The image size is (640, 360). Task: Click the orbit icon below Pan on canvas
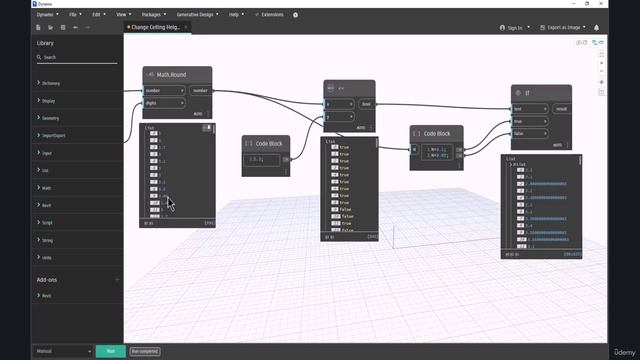tap(602, 93)
